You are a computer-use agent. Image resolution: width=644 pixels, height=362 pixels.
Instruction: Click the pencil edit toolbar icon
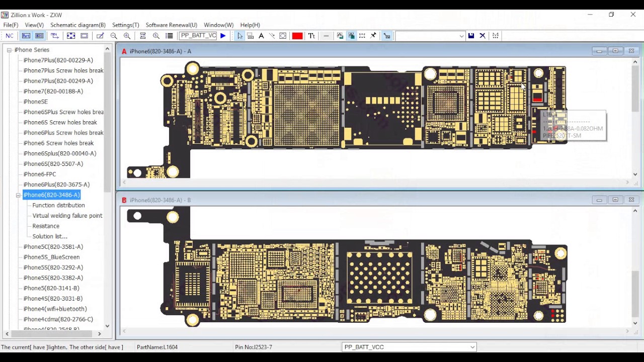pyautogui.click(x=100, y=36)
